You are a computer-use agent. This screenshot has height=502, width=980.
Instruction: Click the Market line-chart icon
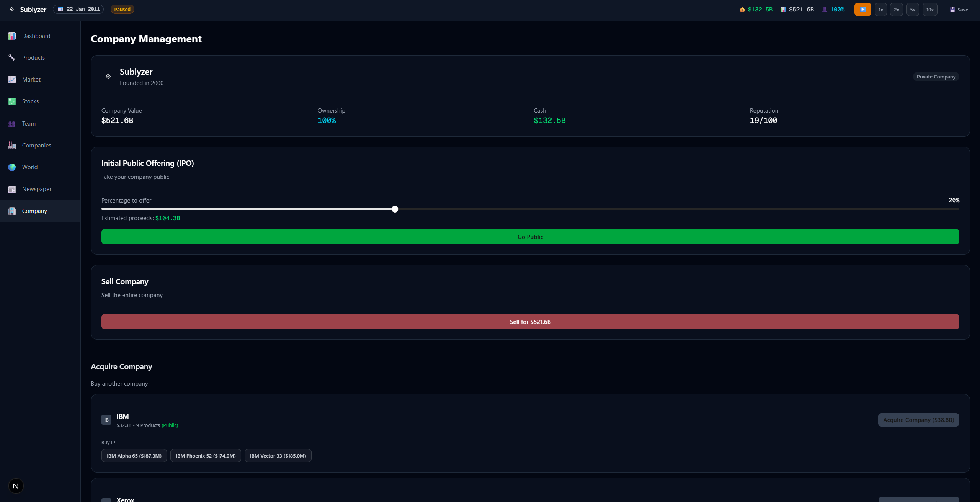[12, 80]
